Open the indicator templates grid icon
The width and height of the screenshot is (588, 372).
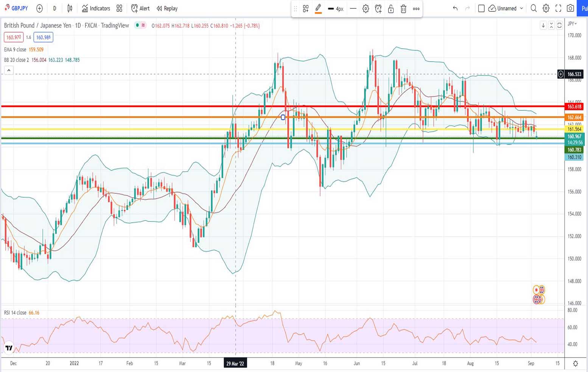tap(119, 8)
